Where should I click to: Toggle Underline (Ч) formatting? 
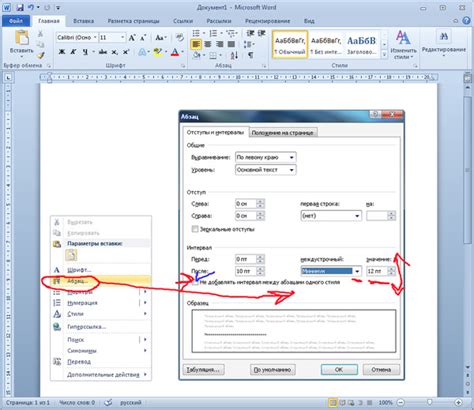[85, 52]
